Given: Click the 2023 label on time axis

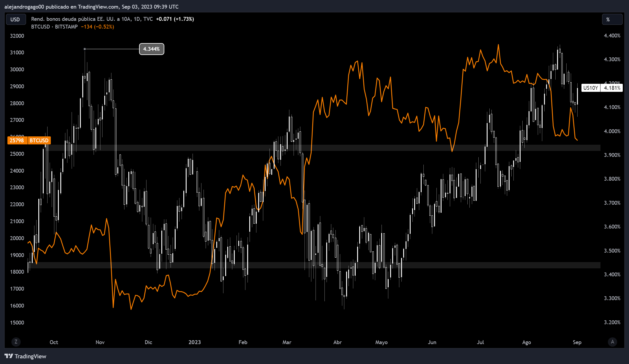Looking at the screenshot, I should coord(195,342).
